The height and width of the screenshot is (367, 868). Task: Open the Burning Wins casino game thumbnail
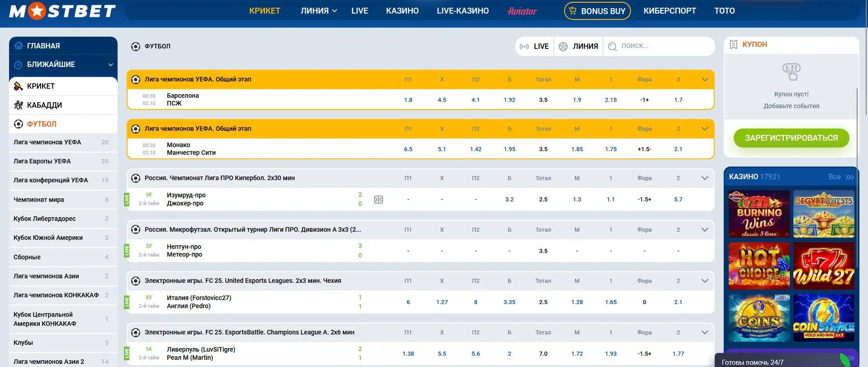click(x=759, y=214)
